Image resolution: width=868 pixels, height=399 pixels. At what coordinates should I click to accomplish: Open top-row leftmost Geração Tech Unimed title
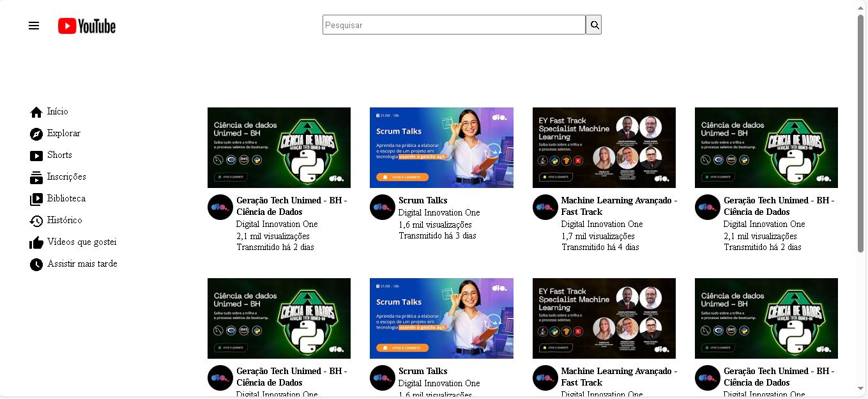292,206
